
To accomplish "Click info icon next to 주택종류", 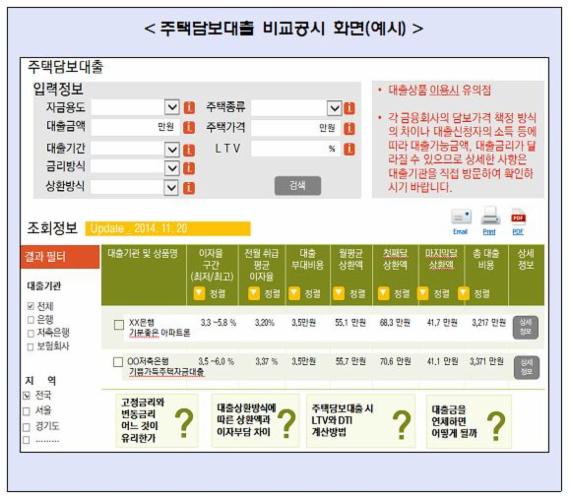I will (349, 108).
